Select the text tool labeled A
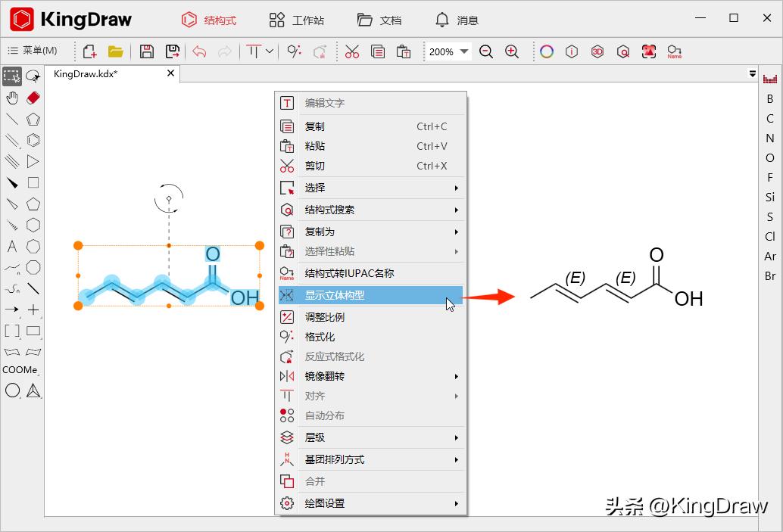 12,247
